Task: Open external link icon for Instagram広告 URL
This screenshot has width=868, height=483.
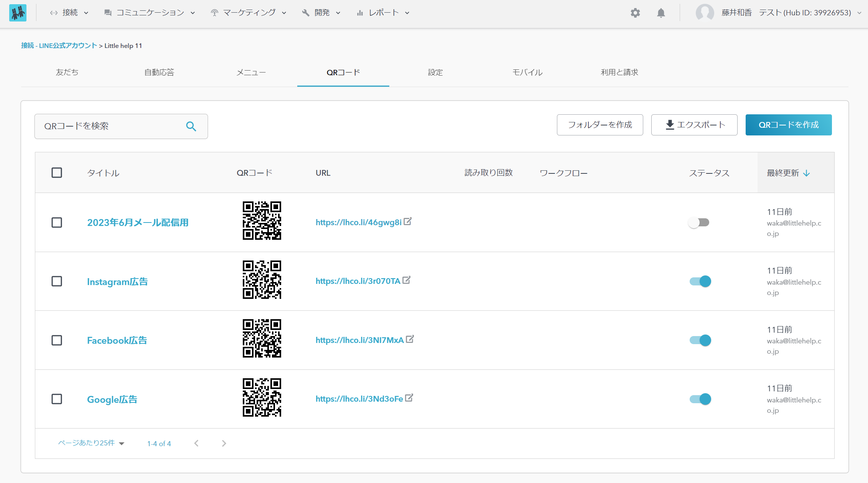Action: (407, 280)
